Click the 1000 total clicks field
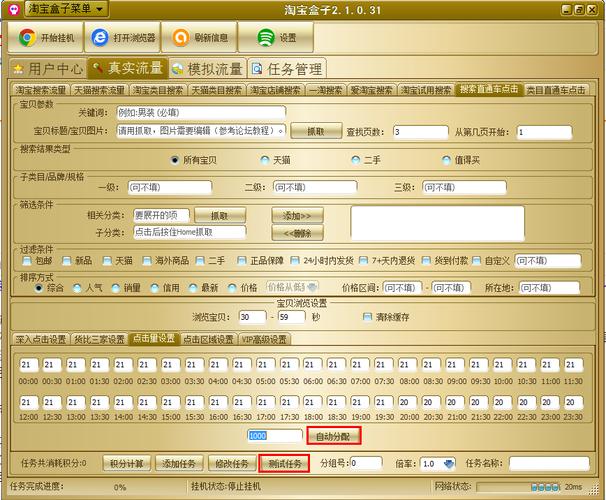Viewport: 606px width, 500px height. click(275, 436)
